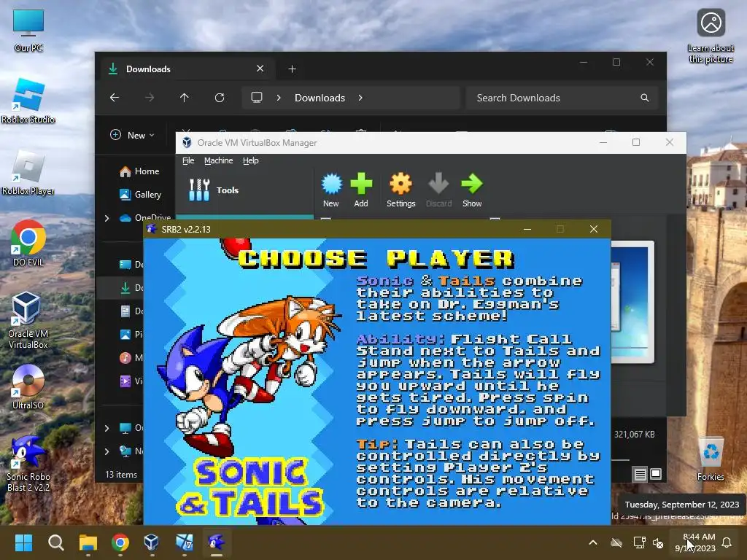Open Home in File Explorer sidebar
Screen dimensions: 747x560
[139, 171]
